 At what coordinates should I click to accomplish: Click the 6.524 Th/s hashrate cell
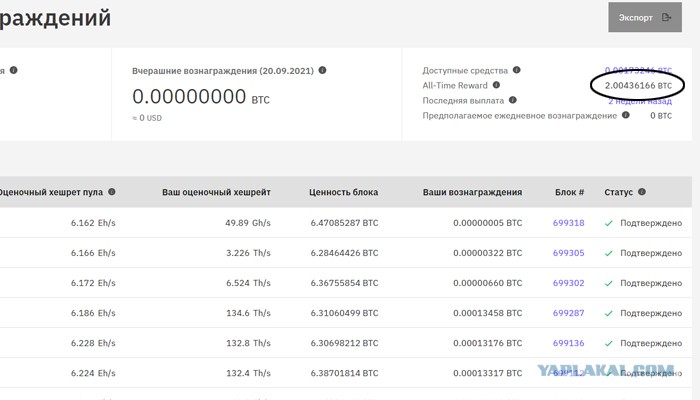tap(248, 283)
